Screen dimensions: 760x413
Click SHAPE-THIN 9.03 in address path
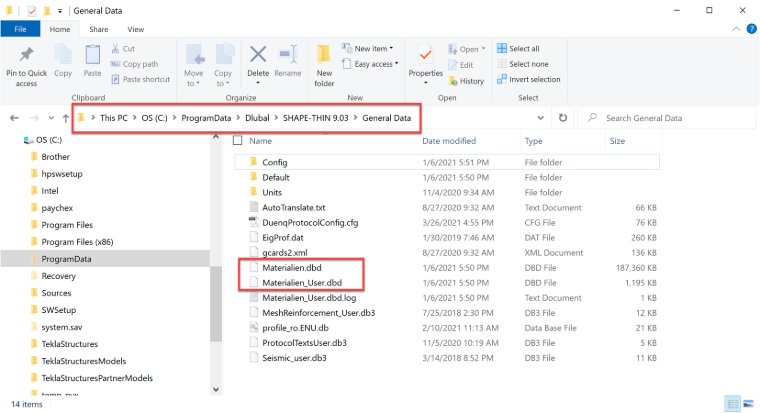316,118
